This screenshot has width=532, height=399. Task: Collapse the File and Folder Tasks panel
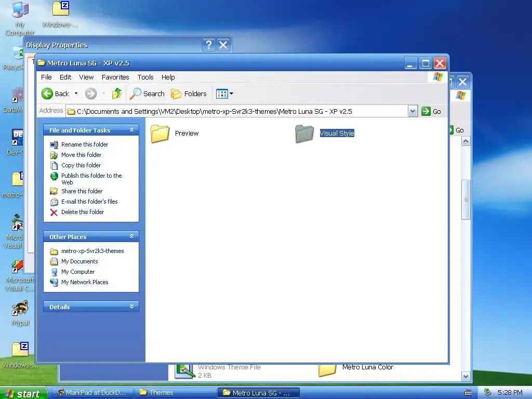(131, 130)
